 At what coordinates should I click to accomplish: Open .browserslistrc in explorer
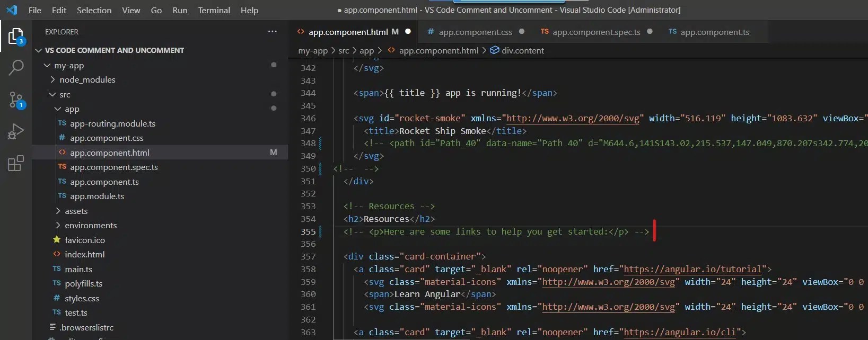pos(86,327)
